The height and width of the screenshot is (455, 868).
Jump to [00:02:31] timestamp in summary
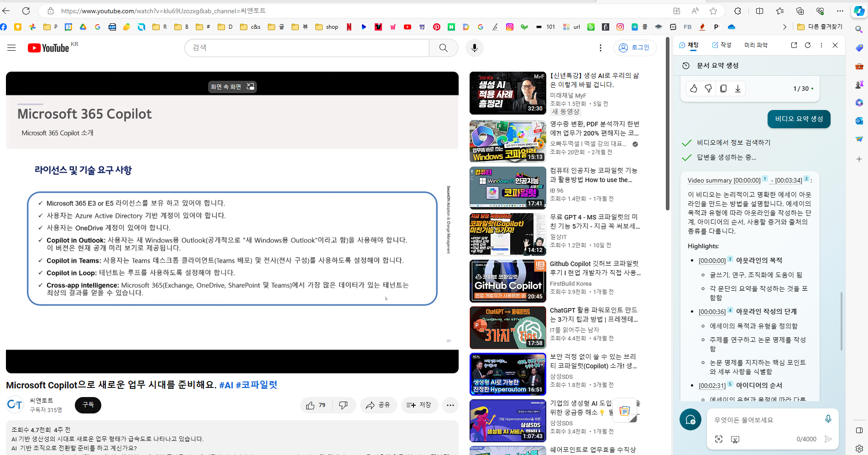point(712,386)
